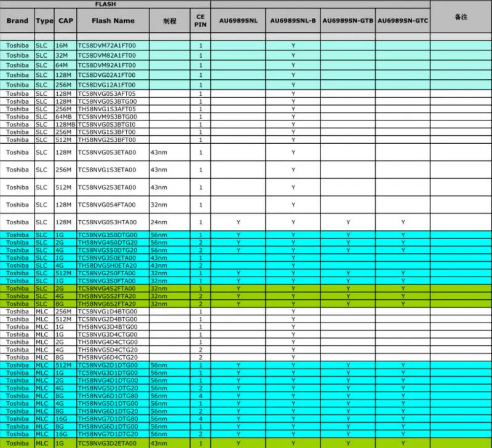Select the FLASH group header cell

105,4
